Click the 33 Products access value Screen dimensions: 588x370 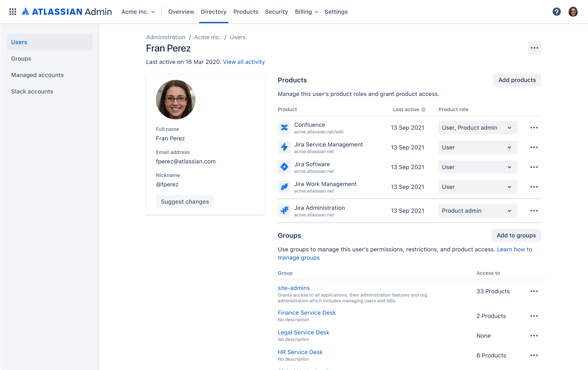tap(493, 291)
